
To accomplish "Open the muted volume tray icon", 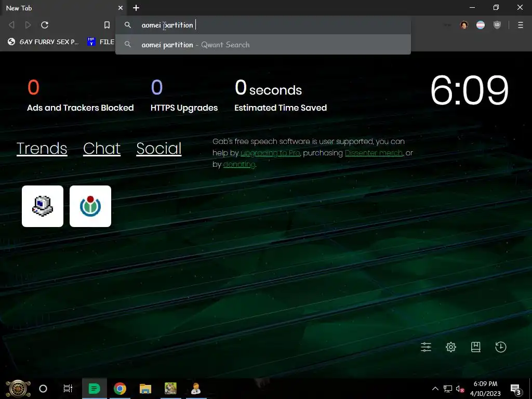I will pos(460,389).
